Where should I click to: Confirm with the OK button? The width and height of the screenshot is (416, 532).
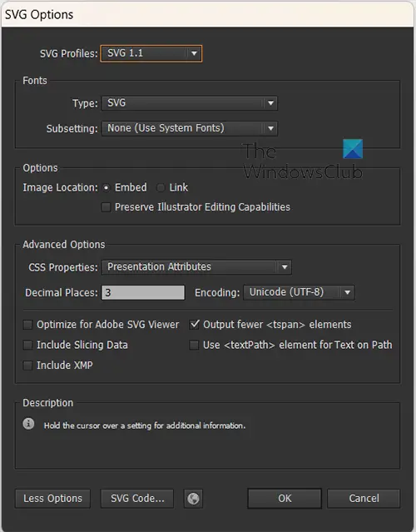285,499
